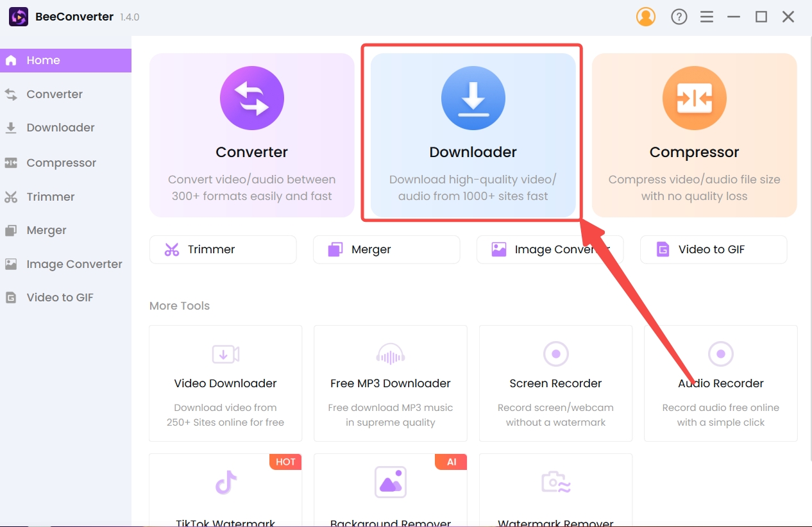Click the 'More Tools' section heading
812x527 pixels.
(180, 306)
